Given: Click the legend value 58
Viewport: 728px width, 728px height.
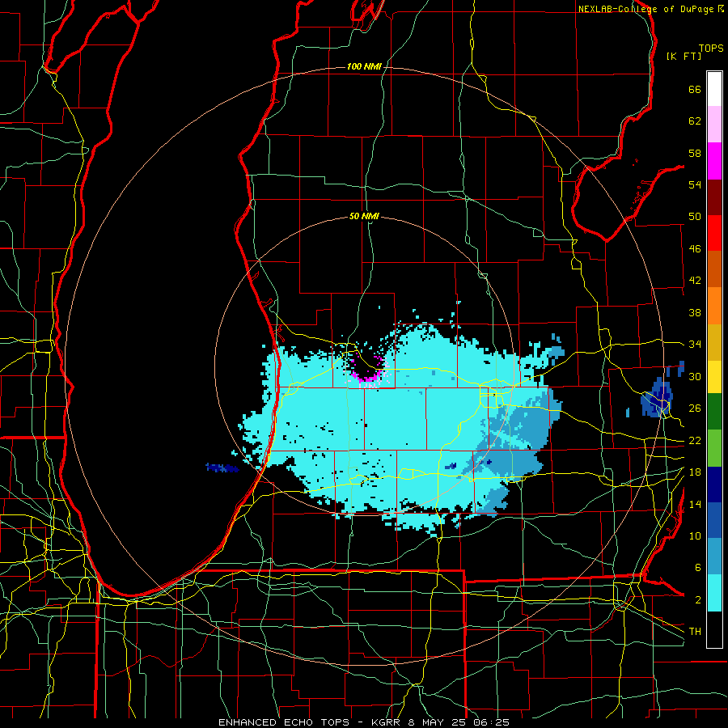Looking at the screenshot, I should click(x=695, y=153).
